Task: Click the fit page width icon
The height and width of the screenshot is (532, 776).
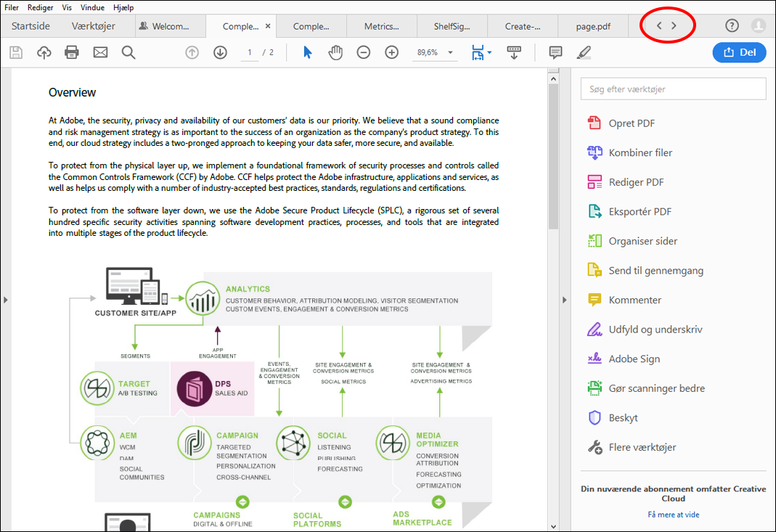Action: [478, 52]
